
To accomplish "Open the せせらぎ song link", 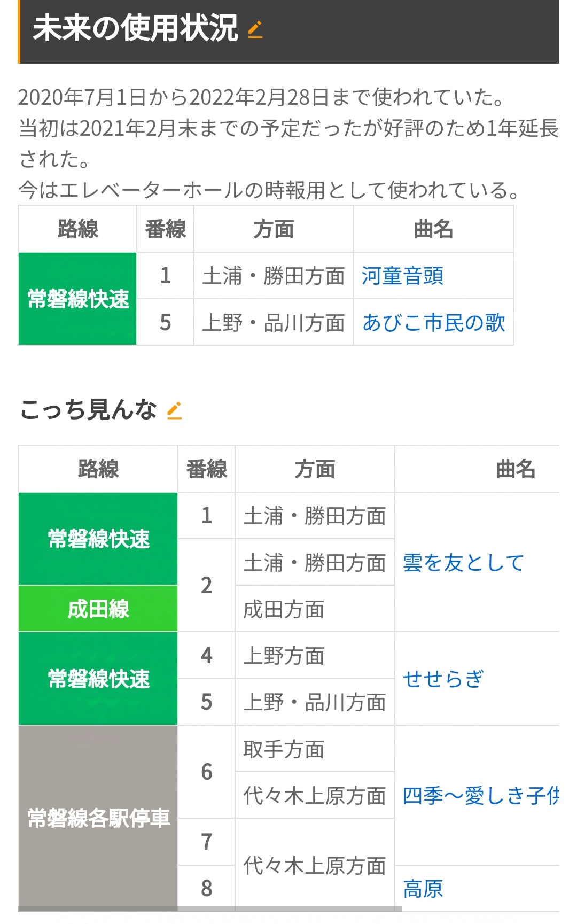I will coord(443,679).
